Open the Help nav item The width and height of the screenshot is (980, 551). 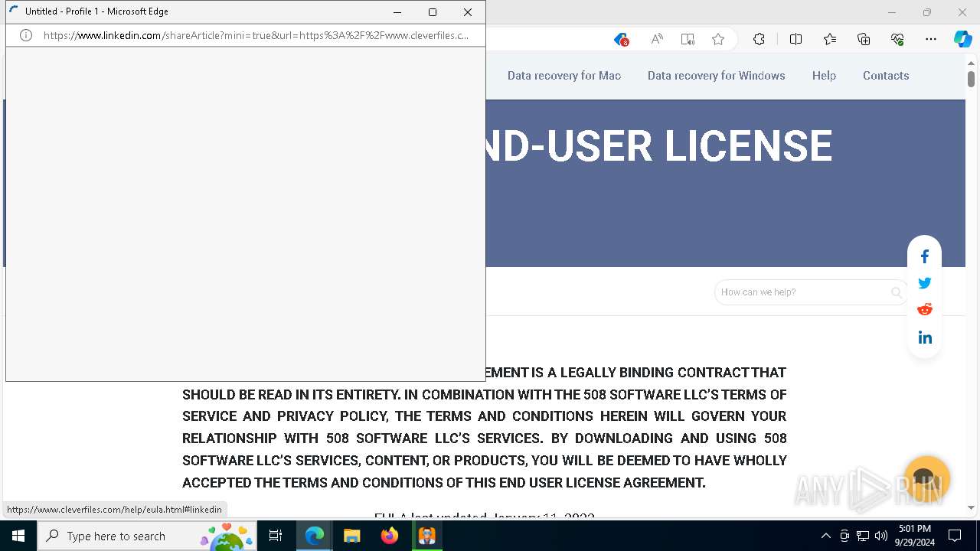pyautogui.click(x=824, y=76)
